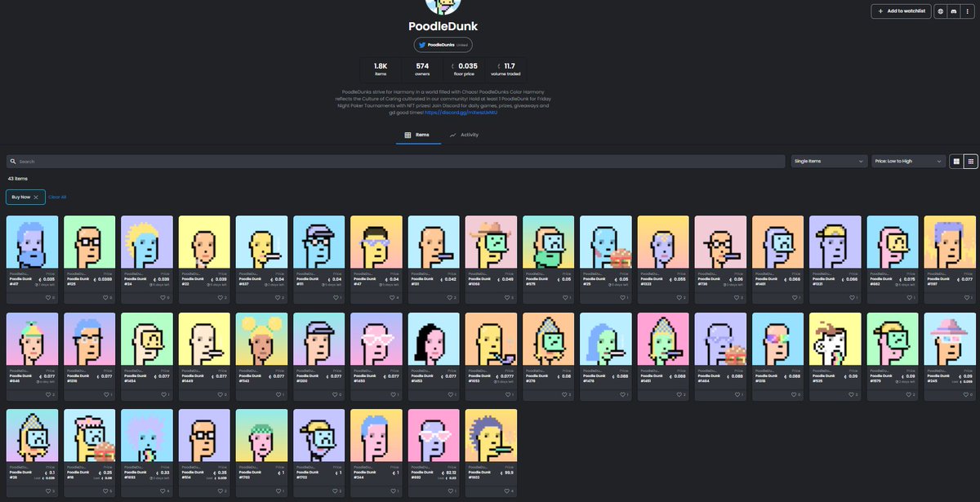The width and height of the screenshot is (980, 502).
Task: Click the Add to watchlist button
Action: [901, 11]
